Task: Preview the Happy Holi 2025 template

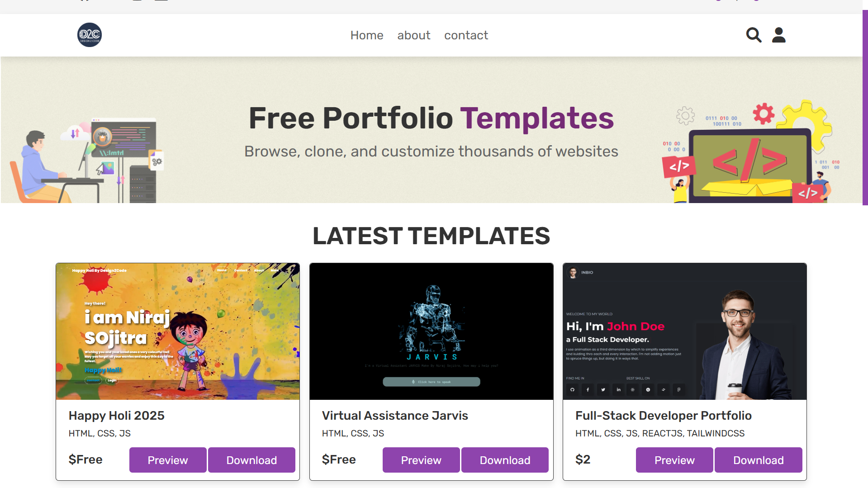Action: [168, 460]
